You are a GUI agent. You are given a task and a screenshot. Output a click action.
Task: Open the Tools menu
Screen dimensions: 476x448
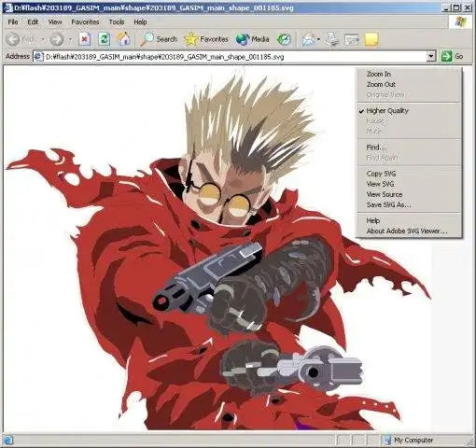(x=117, y=22)
